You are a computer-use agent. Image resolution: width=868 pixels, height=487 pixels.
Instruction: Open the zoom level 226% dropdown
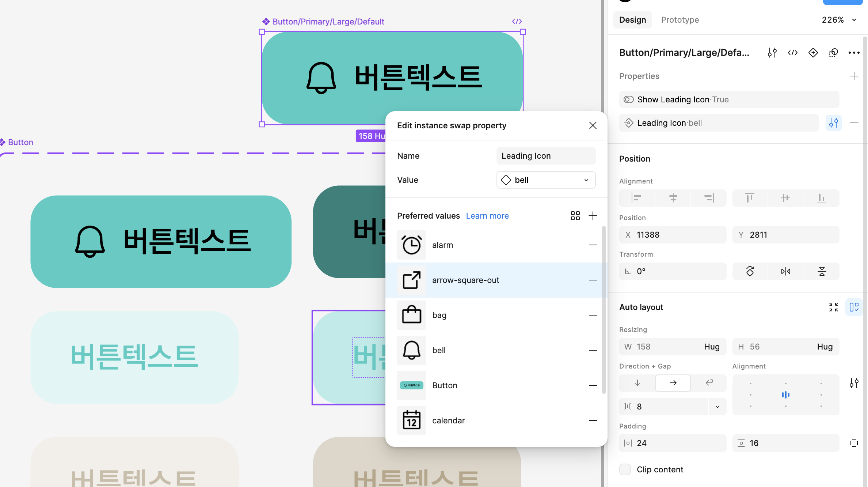(839, 20)
